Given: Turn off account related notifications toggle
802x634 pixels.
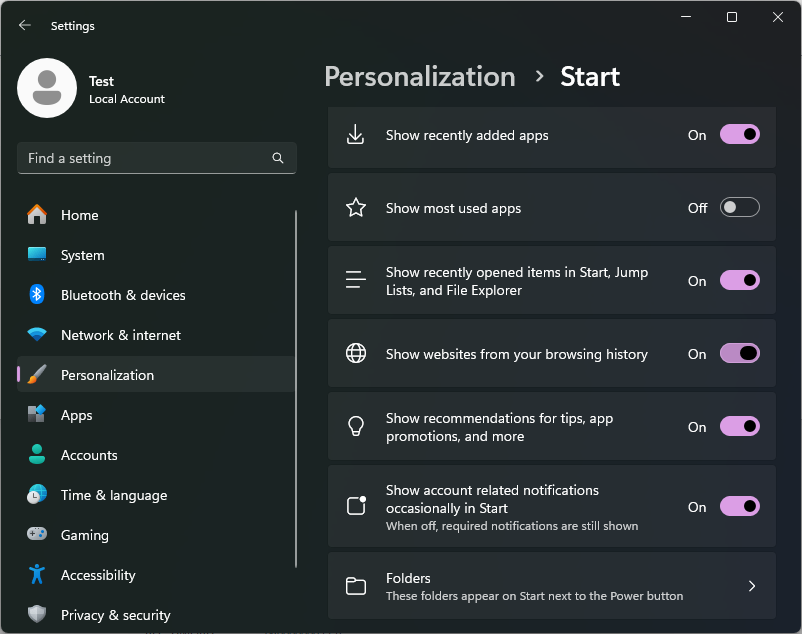Looking at the screenshot, I should (740, 506).
